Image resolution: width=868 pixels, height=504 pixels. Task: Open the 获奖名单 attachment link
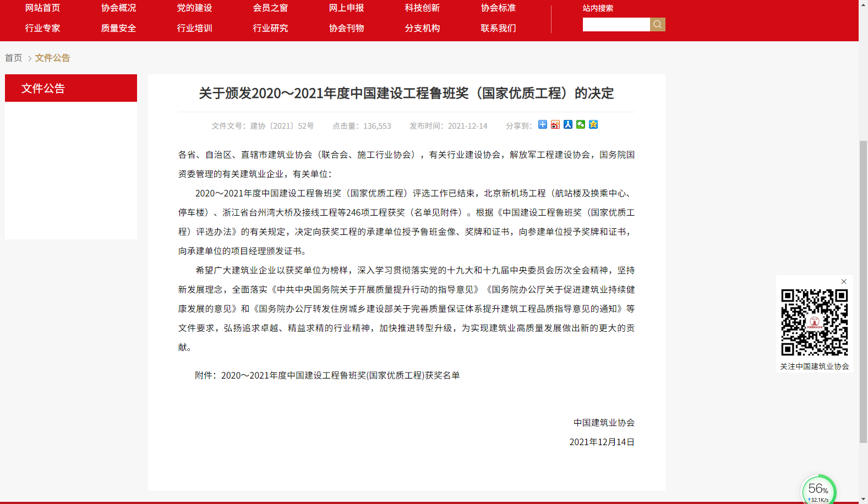[340, 375]
